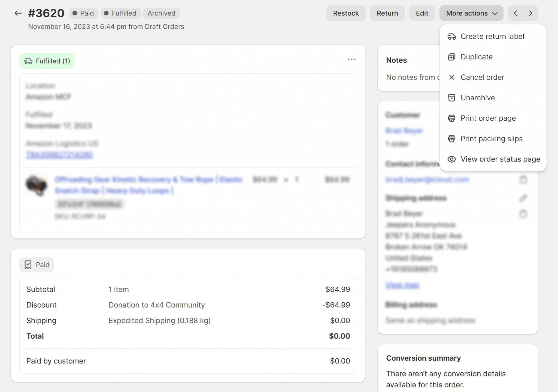This screenshot has height=392, width=558.
Task: Click the product thumbnail image
Action: pos(37,186)
